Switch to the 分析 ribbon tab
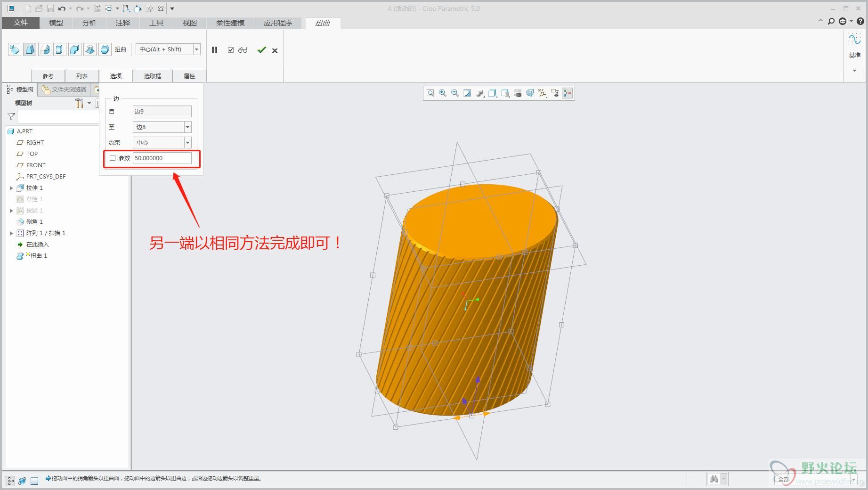868x490 pixels. point(89,23)
